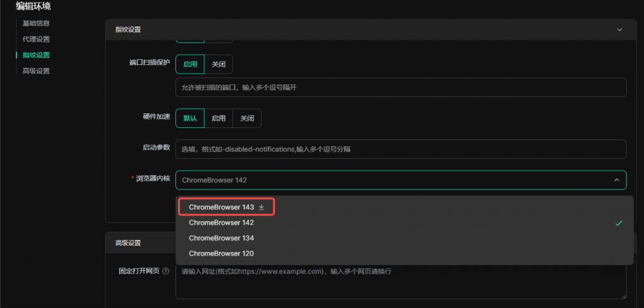
Task: Jump to 高级设置 in the left sidebar
Action: click(36, 71)
